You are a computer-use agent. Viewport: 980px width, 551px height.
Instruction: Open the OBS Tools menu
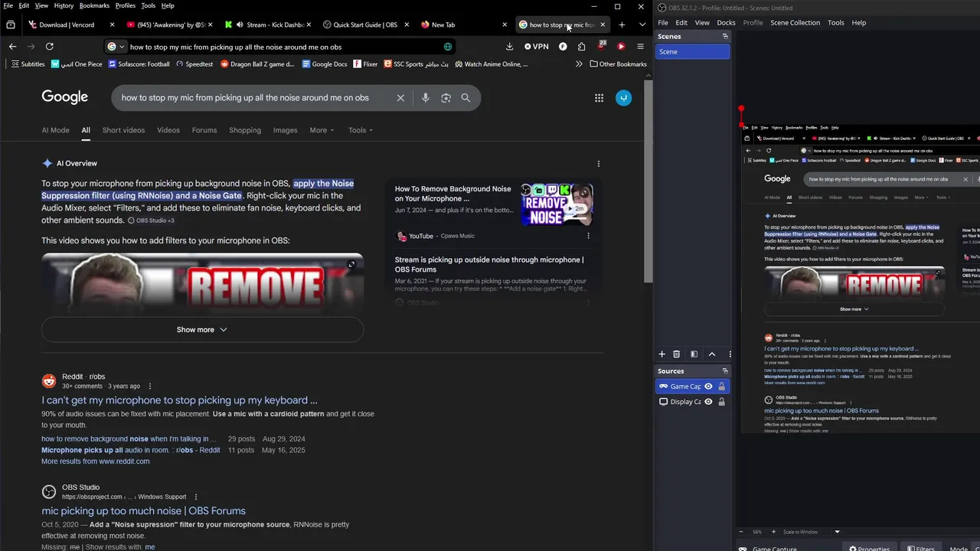click(x=835, y=22)
